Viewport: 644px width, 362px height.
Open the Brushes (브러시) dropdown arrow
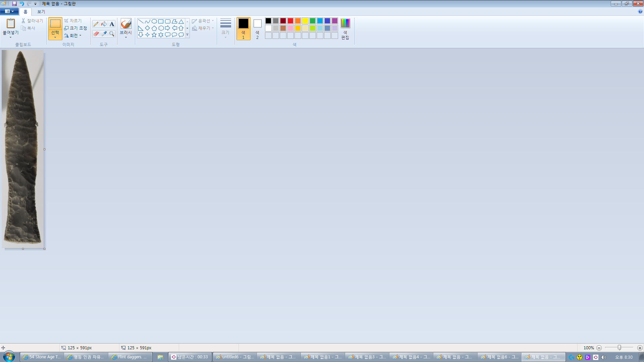[126, 37]
